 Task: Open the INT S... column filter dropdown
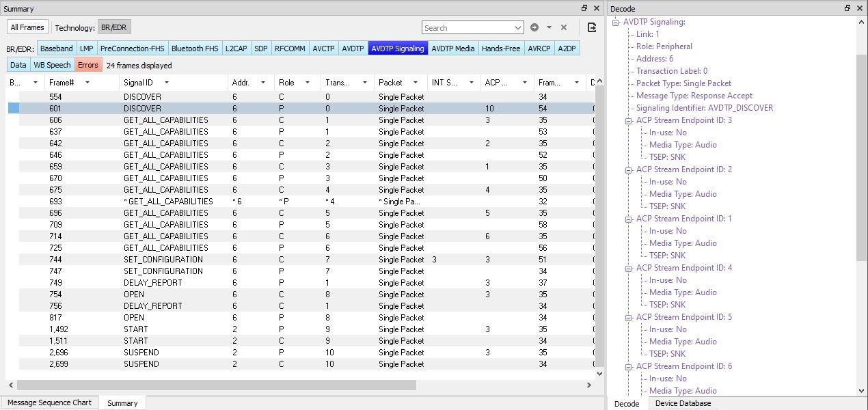click(x=471, y=83)
